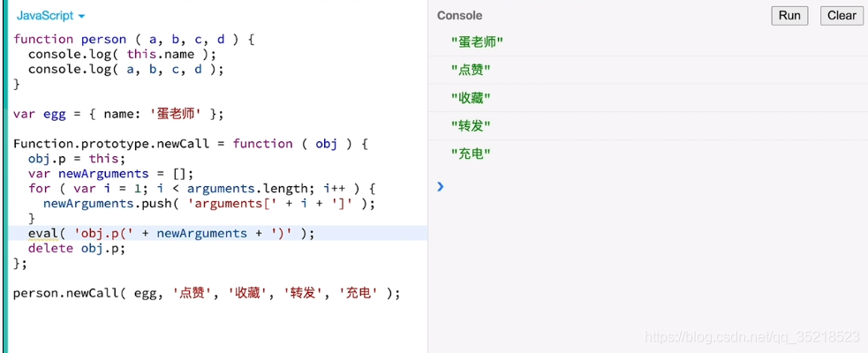This screenshot has height=353, width=868.
Task: Click the "delete obj.p;" line
Action: (x=77, y=249)
